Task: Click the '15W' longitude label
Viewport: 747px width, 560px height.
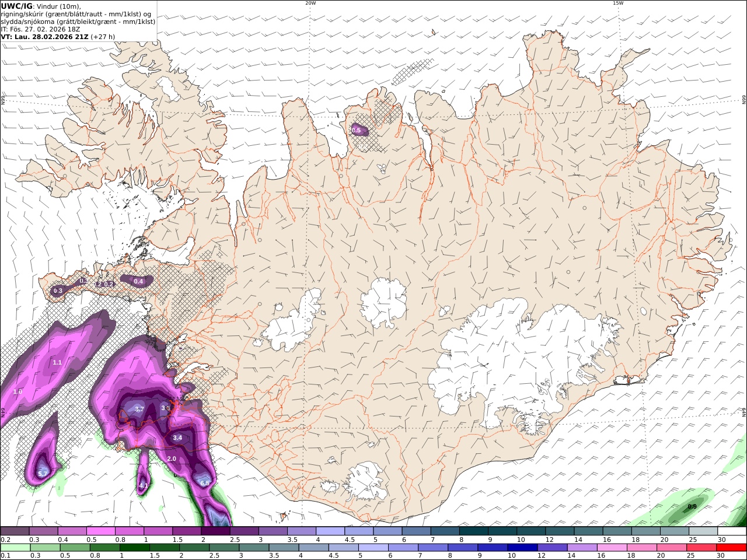Action: (618, 3)
